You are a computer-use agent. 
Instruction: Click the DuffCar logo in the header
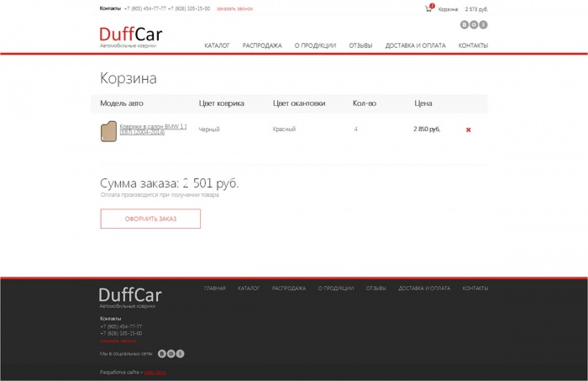point(130,35)
